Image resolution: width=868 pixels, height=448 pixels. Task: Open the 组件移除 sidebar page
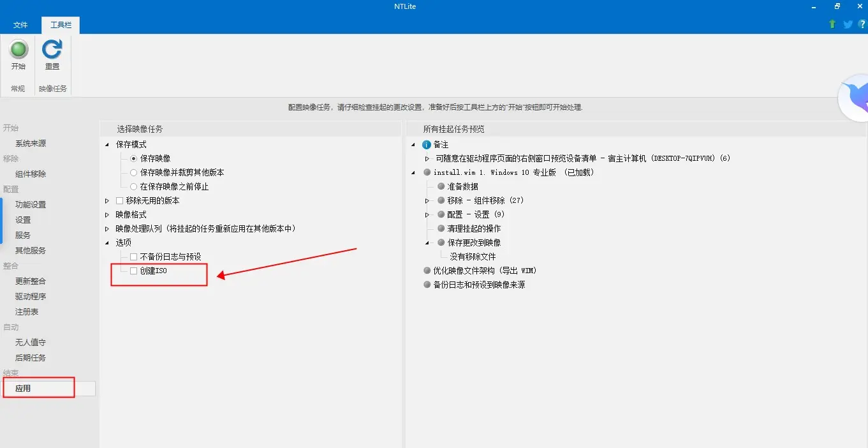pos(31,174)
